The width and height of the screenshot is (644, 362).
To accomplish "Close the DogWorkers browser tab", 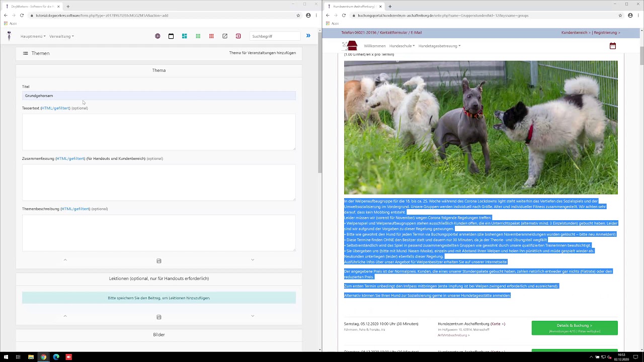I will pyautogui.click(x=58, y=7).
